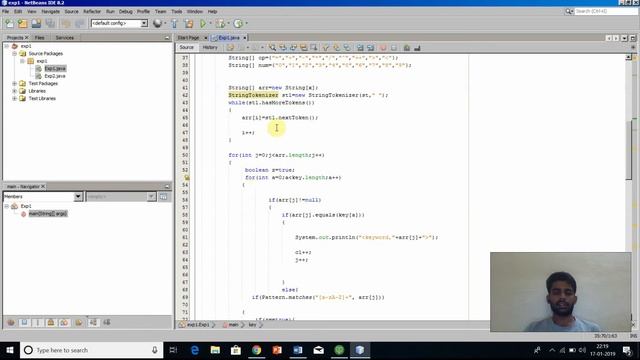This screenshot has width=640, height=360.
Task: Click the Previous Bookmark editor icon
Action: pyautogui.click(x=326, y=48)
